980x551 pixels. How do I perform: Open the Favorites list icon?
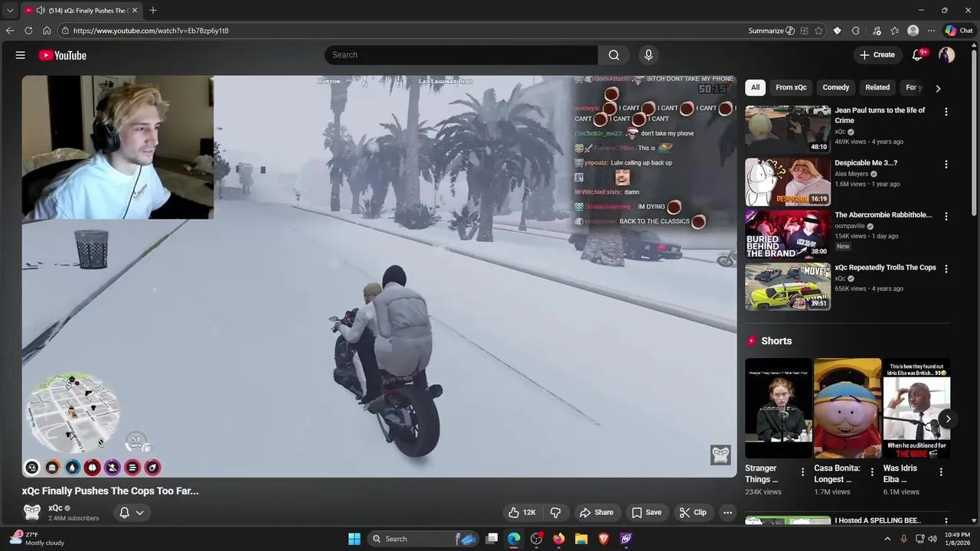(x=894, y=31)
